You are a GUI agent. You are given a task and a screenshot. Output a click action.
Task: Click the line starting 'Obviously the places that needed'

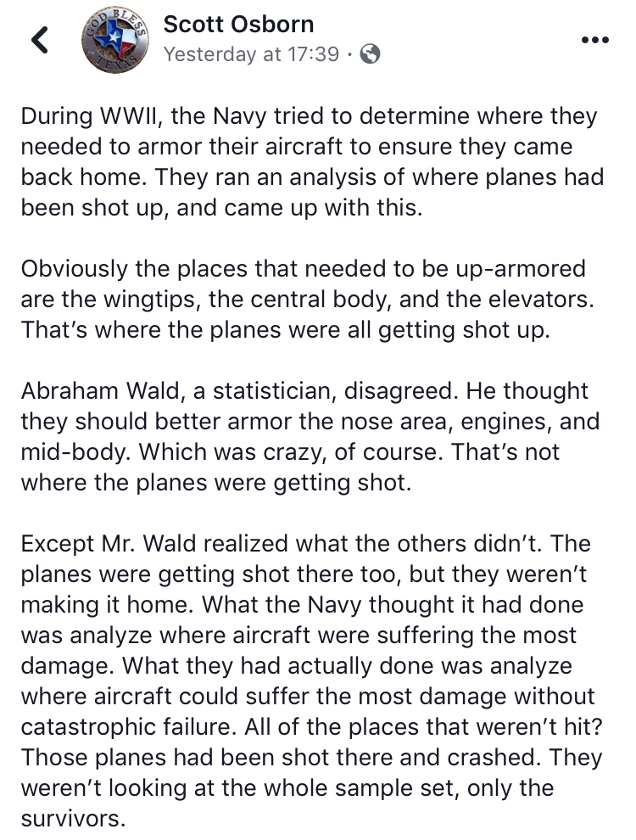tap(303, 269)
